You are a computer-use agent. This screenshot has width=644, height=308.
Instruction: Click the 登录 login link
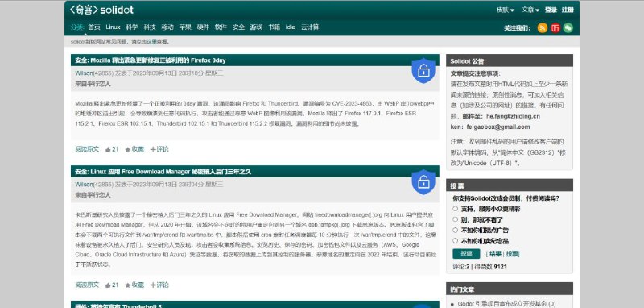[x=551, y=10]
